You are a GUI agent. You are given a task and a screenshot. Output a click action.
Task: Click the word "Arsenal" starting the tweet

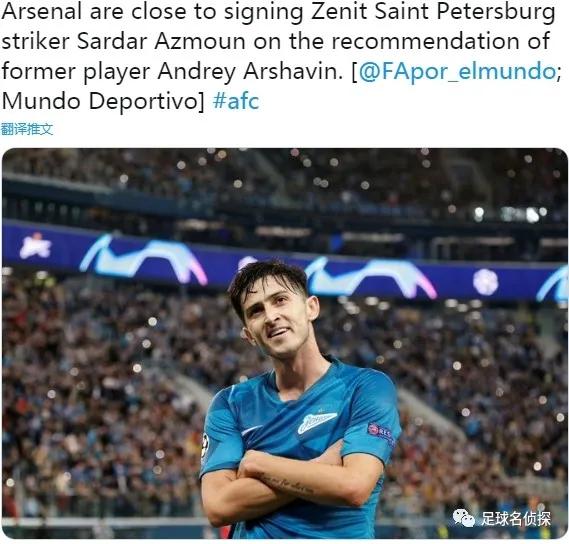pos(42,11)
